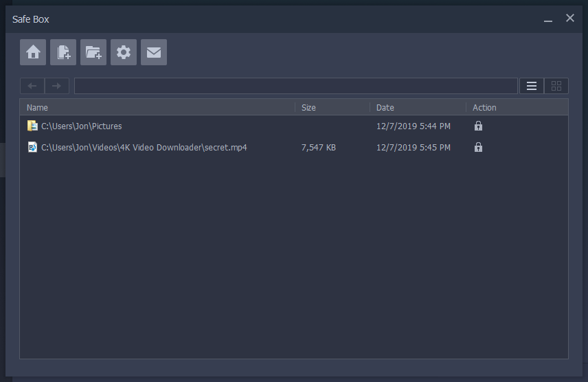Close the Safe Box window
The height and width of the screenshot is (382, 588).
coord(570,18)
